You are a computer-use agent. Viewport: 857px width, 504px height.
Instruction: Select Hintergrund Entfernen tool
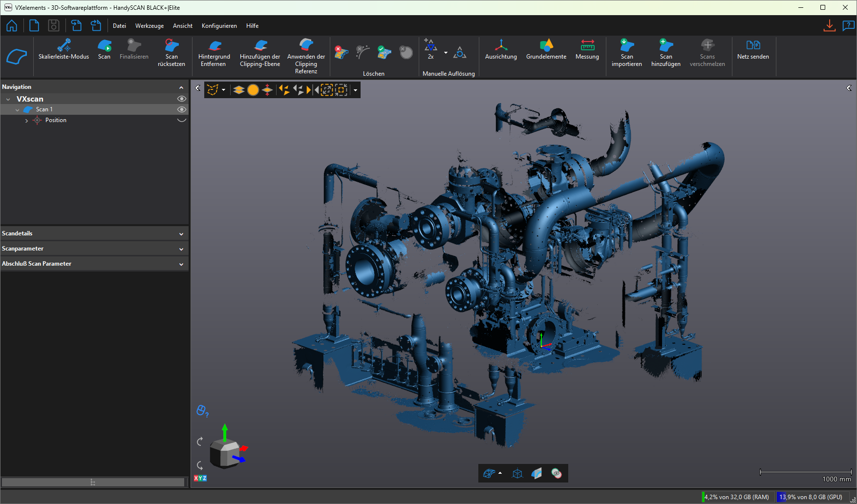214,46
